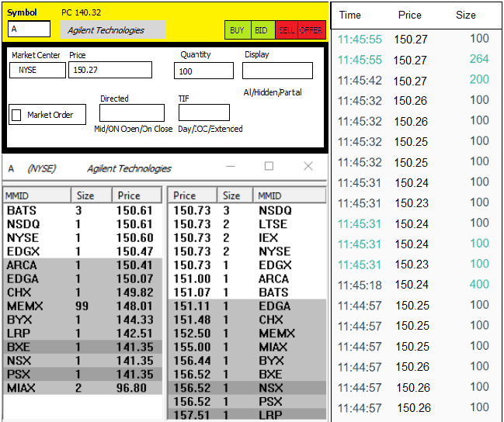Select the NSX ask at 156.52

tap(247, 388)
